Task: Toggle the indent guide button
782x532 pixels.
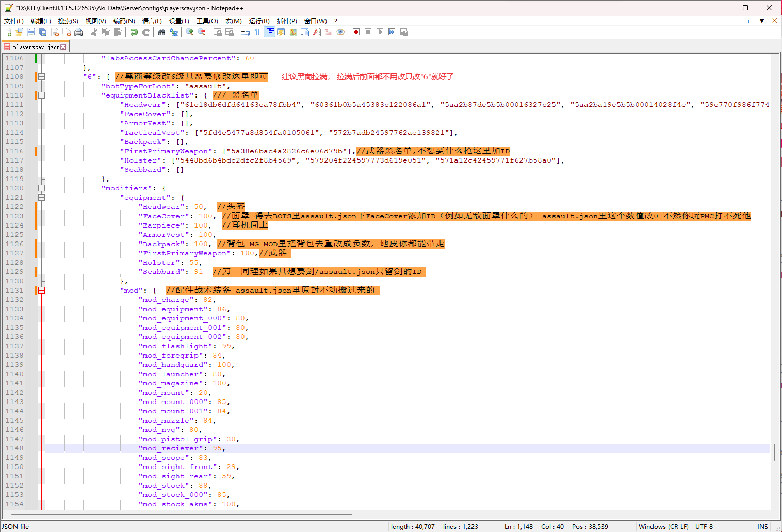Action: click(269, 32)
